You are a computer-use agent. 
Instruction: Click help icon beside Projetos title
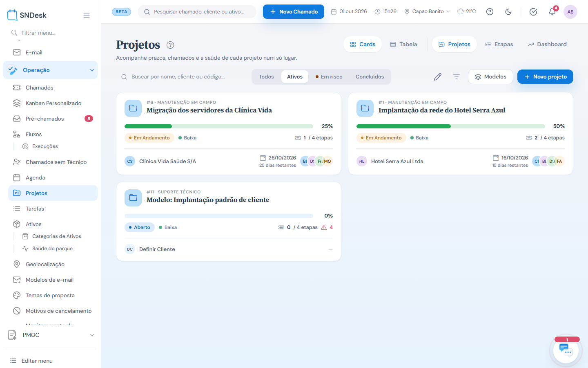point(170,45)
